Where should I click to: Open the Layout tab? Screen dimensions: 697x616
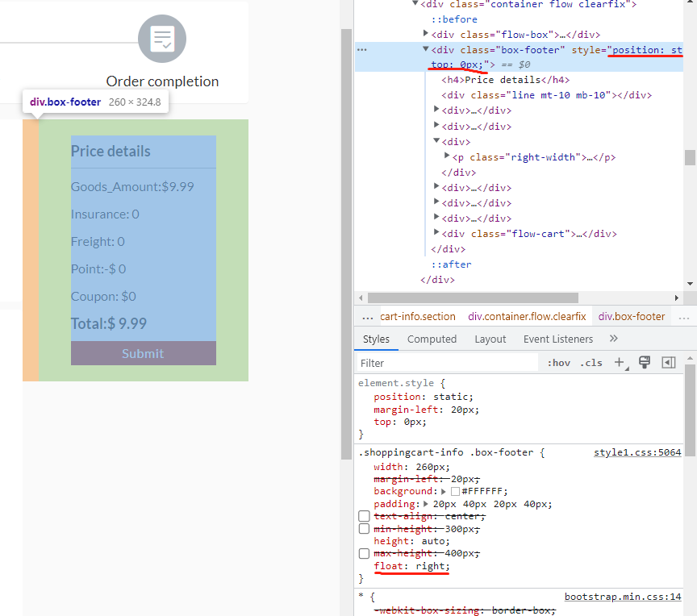click(x=490, y=339)
